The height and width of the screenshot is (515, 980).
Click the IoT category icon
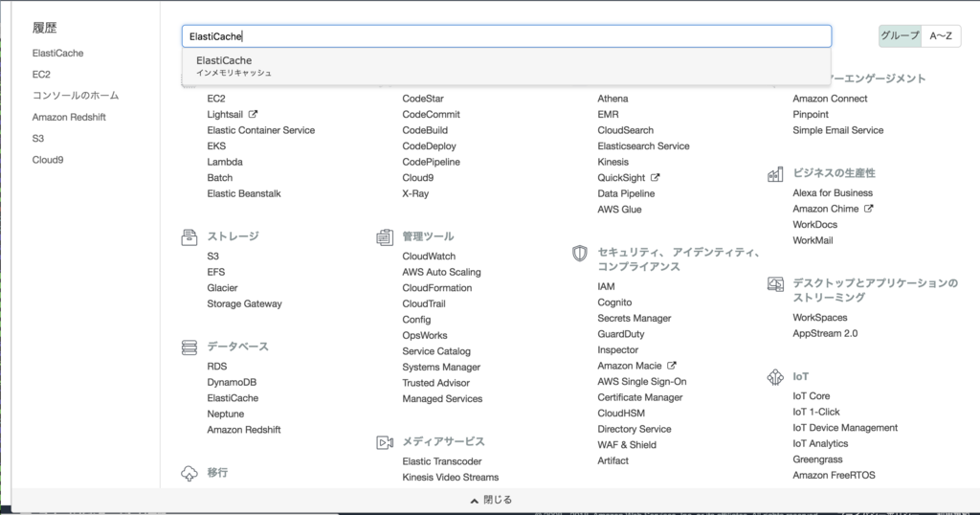point(775,377)
